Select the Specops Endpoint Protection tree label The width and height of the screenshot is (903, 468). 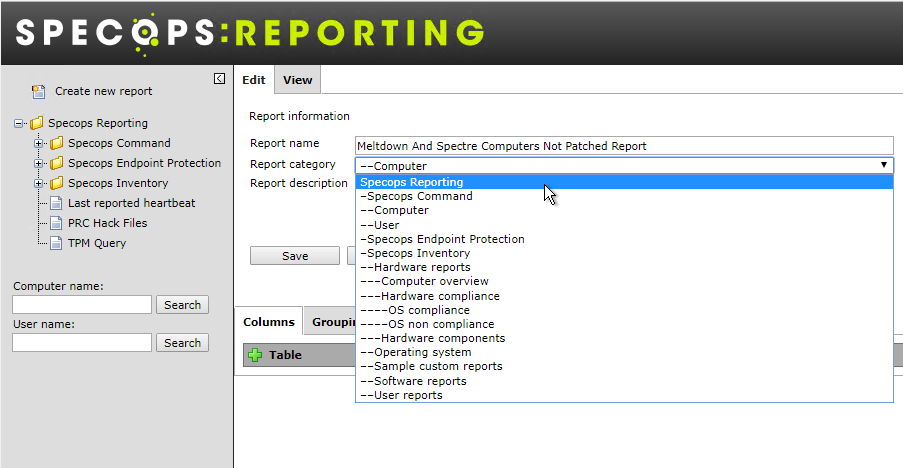[x=145, y=163]
